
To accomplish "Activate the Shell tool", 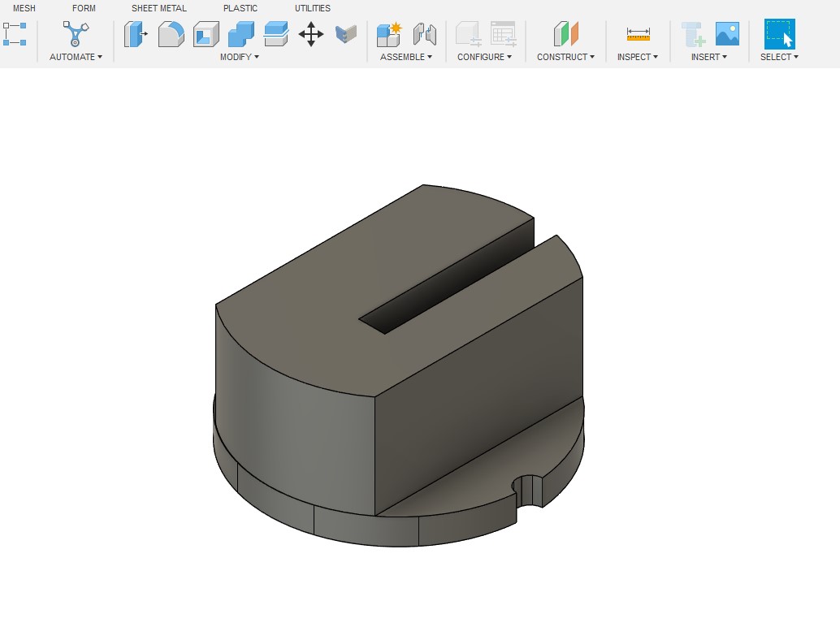I will 206,34.
